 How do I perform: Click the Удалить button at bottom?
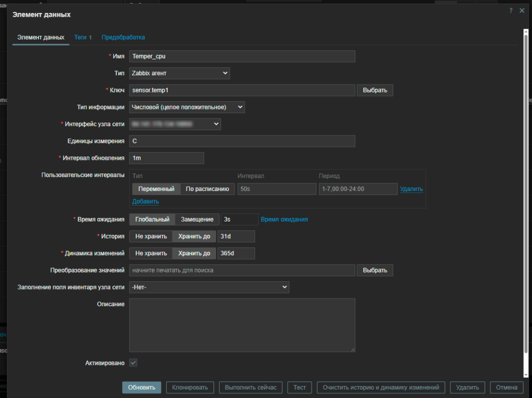click(467, 388)
